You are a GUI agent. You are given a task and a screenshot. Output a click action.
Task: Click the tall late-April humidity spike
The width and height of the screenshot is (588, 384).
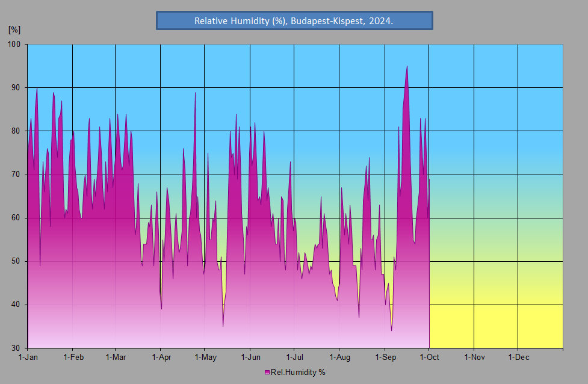[195, 94]
